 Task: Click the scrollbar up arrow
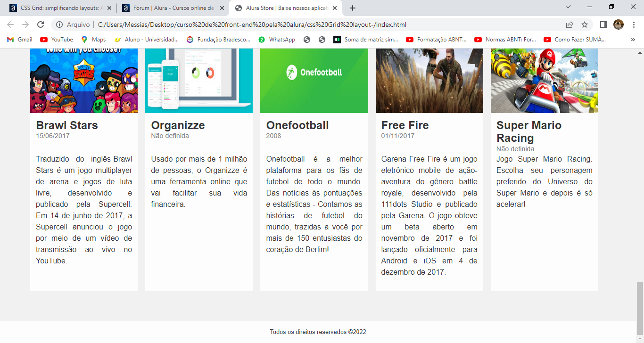pyautogui.click(x=640, y=52)
